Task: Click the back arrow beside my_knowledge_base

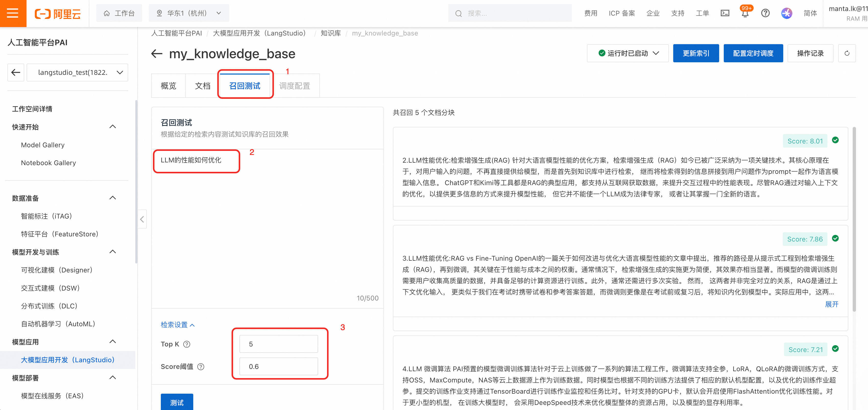Action: tap(157, 54)
